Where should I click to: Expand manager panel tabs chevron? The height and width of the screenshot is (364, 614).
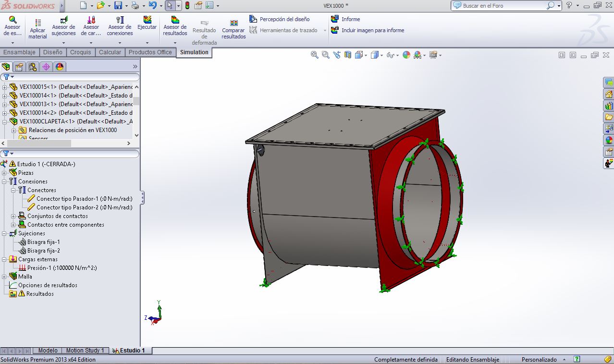coord(135,67)
